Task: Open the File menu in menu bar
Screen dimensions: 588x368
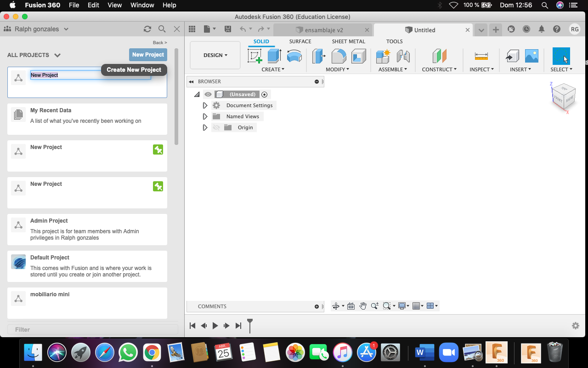Action: coord(74,5)
